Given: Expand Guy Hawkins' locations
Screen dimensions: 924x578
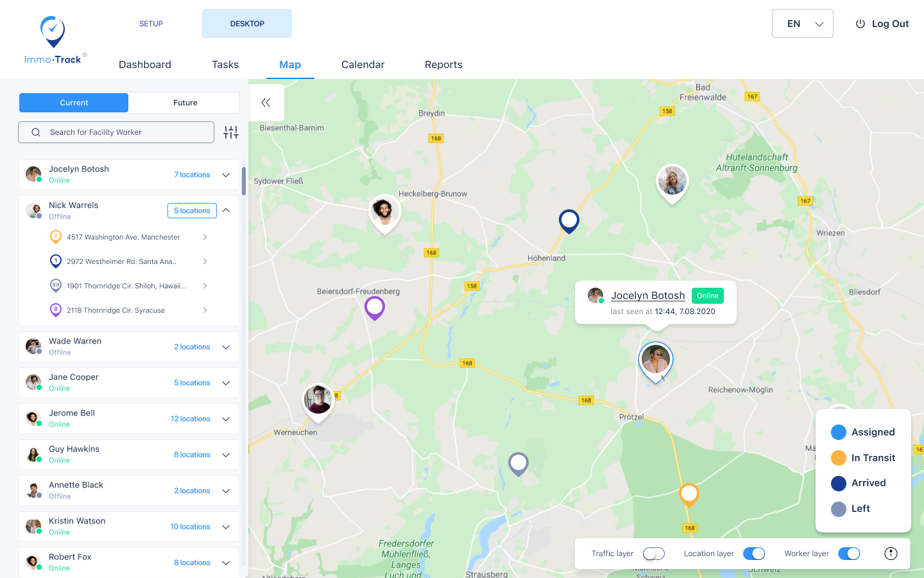Looking at the screenshot, I should pos(226,455).
